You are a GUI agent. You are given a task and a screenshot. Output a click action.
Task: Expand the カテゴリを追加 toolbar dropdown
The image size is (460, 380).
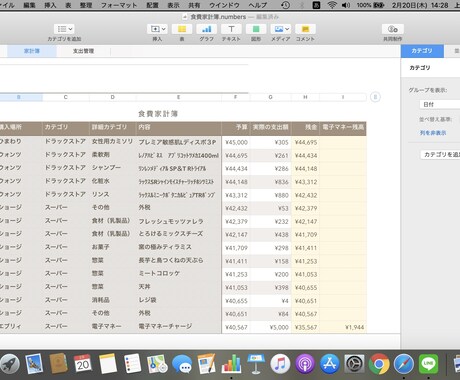click(64, 29)
